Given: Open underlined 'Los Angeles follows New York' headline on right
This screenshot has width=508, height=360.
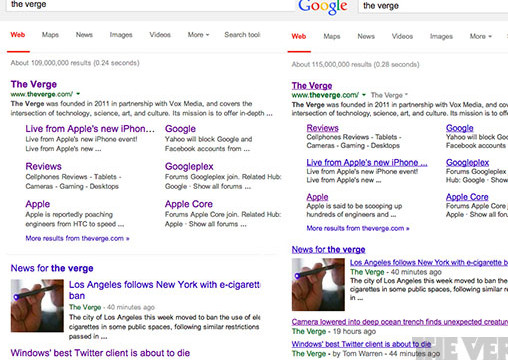Looking at the screenshot, I should pyautogui.click(x=429, y=263).
